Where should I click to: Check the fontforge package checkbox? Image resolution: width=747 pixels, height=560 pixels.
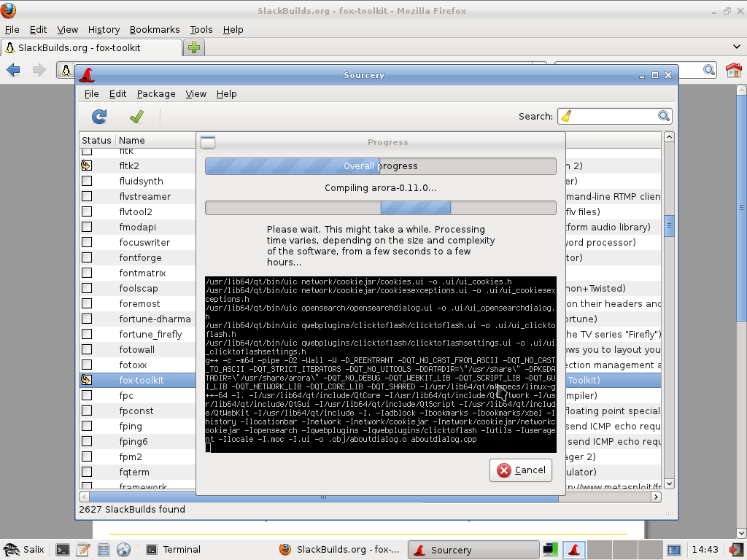(x=87, y=257)
